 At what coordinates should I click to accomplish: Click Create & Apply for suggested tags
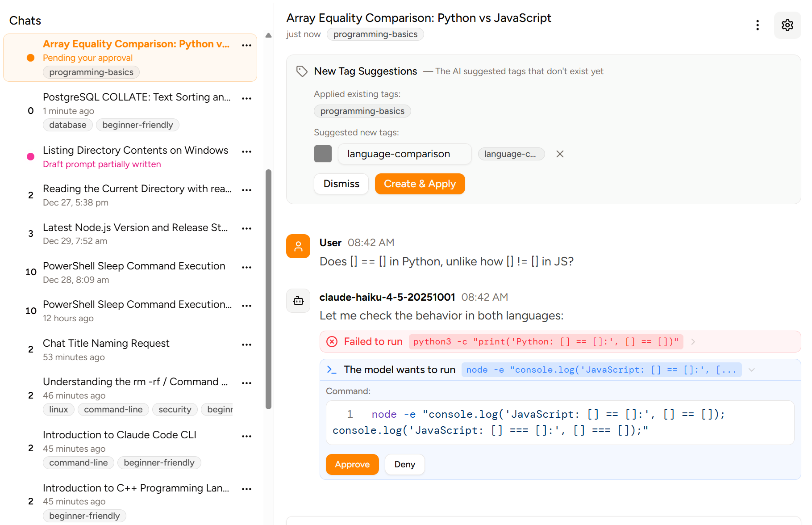tap(419, 184)
